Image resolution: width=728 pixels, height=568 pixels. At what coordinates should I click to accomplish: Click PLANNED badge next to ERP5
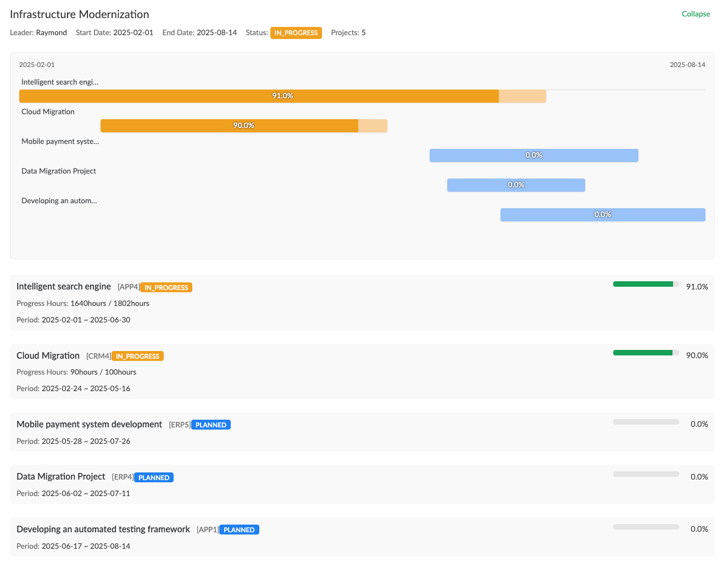(210, 425)
